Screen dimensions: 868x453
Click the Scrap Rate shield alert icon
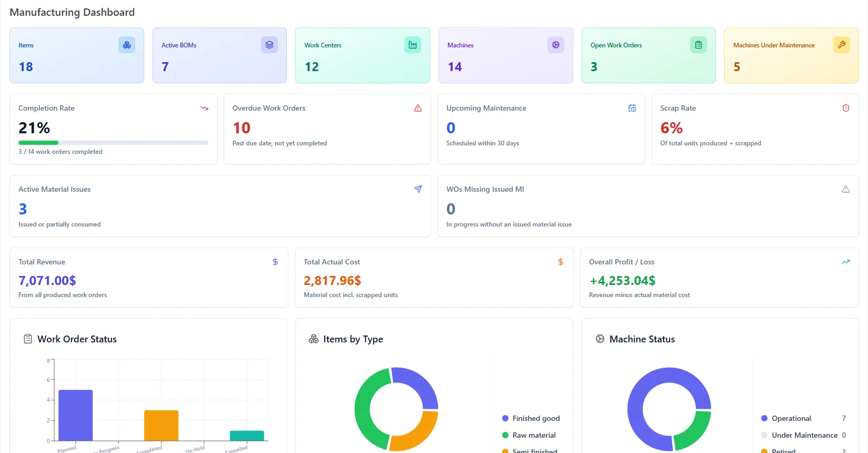pos(846,108)
